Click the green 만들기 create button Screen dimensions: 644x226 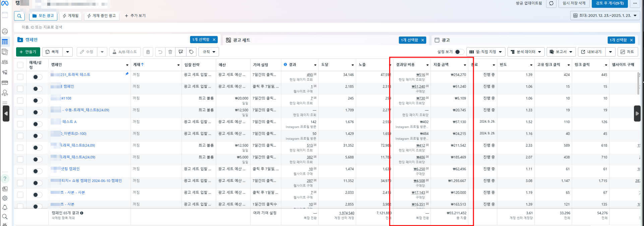click(x=28, y=52)
